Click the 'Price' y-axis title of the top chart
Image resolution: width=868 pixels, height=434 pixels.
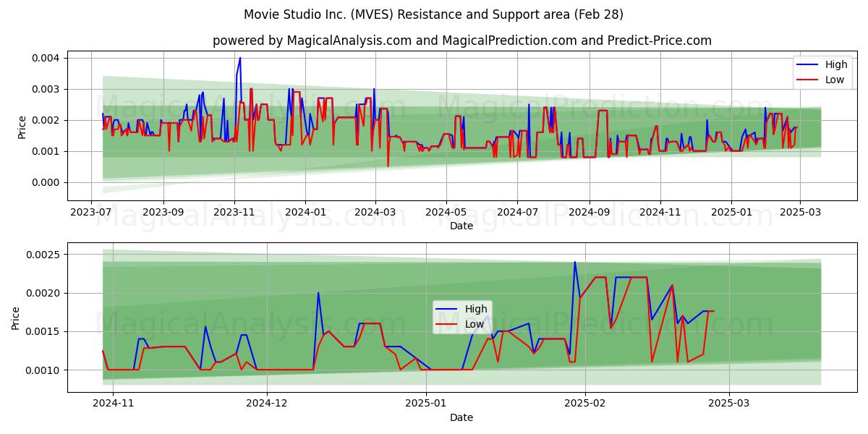pyautogui.click(x=22, y=128)
